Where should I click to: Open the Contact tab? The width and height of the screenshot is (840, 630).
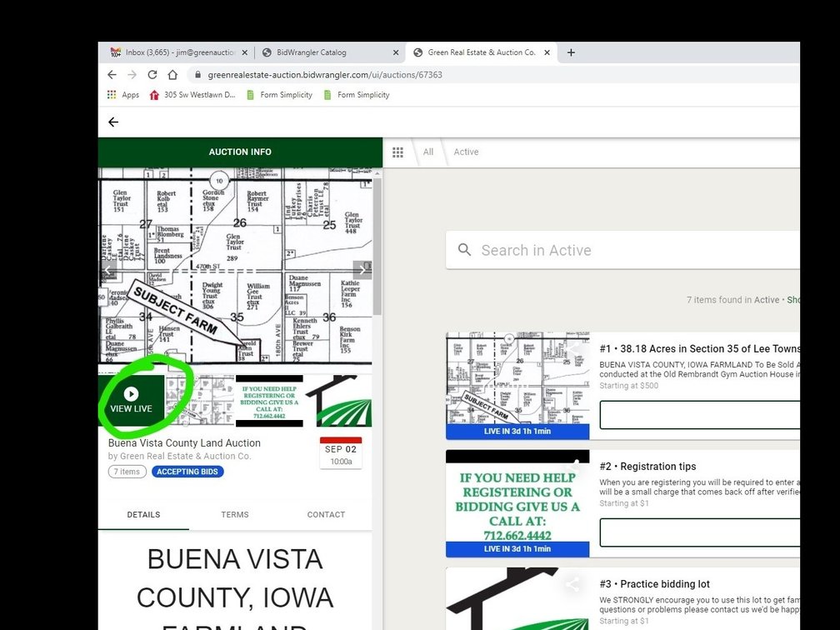(x=326, y=515)
